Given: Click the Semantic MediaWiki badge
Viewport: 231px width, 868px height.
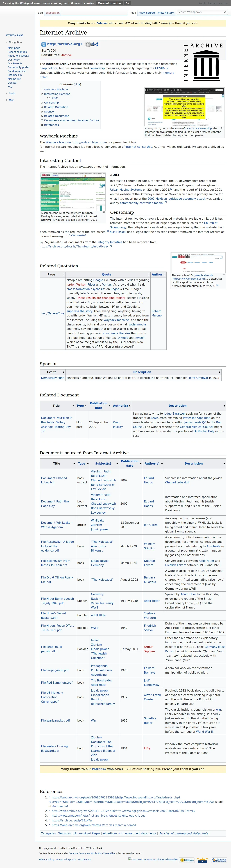Looking at the screenshot, I should point(219,860).
